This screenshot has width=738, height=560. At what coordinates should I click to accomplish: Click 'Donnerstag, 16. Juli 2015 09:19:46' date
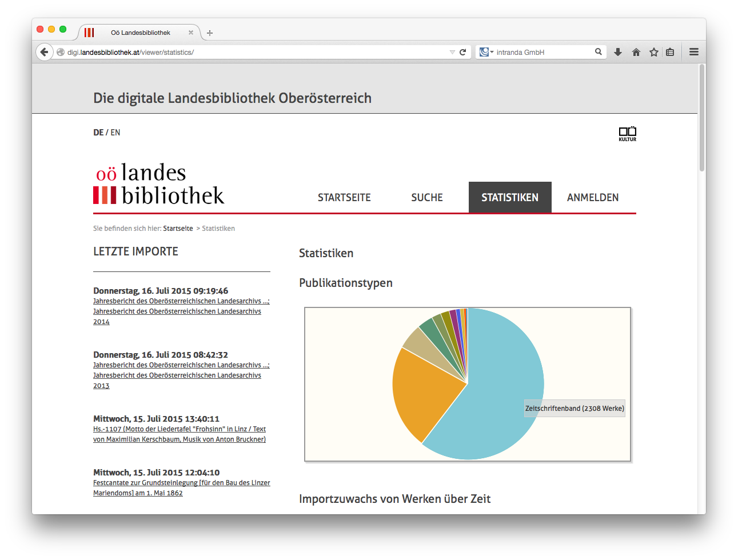pyautogui.click(x=161, y=291)
